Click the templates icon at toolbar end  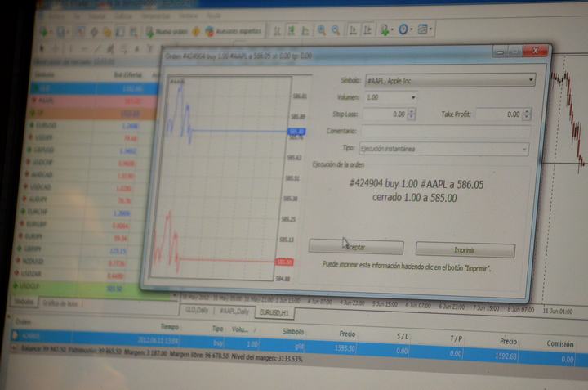(425, 30)
